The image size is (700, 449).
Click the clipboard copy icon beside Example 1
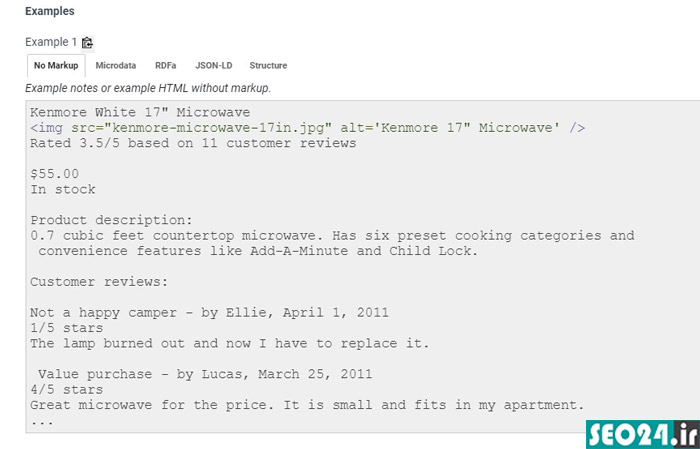pos(88,43)
